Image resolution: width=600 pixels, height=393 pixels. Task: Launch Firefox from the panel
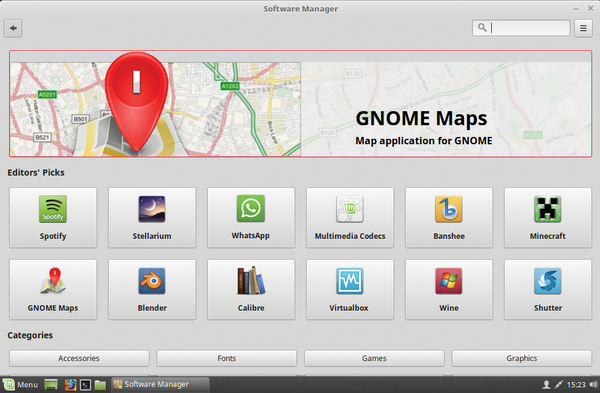click(70, 385)
